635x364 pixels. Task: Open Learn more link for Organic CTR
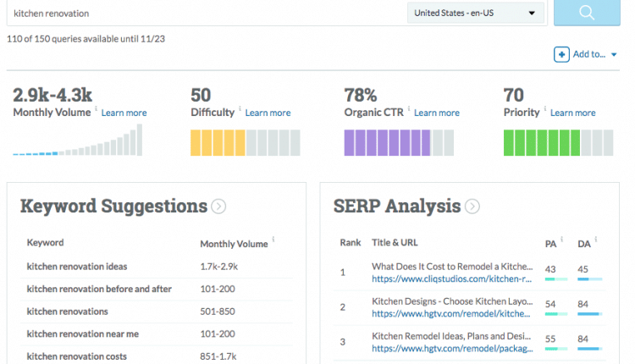click(x=437, y=113)
